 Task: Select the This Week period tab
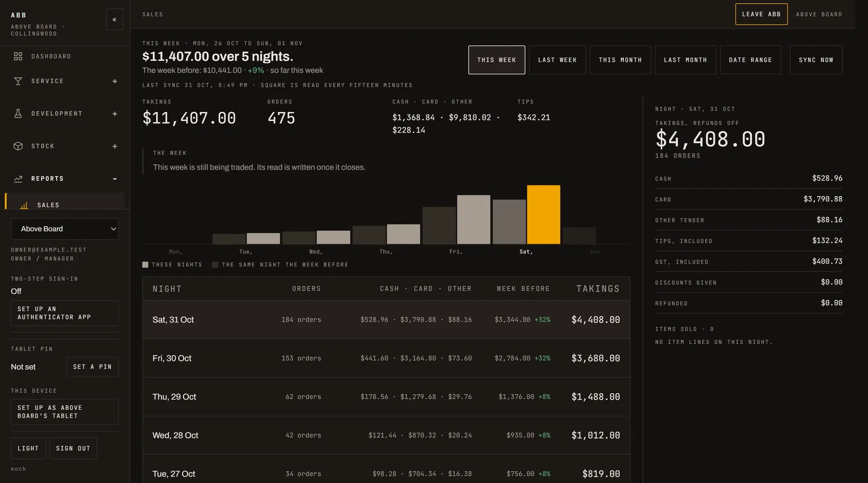(496, 60)
